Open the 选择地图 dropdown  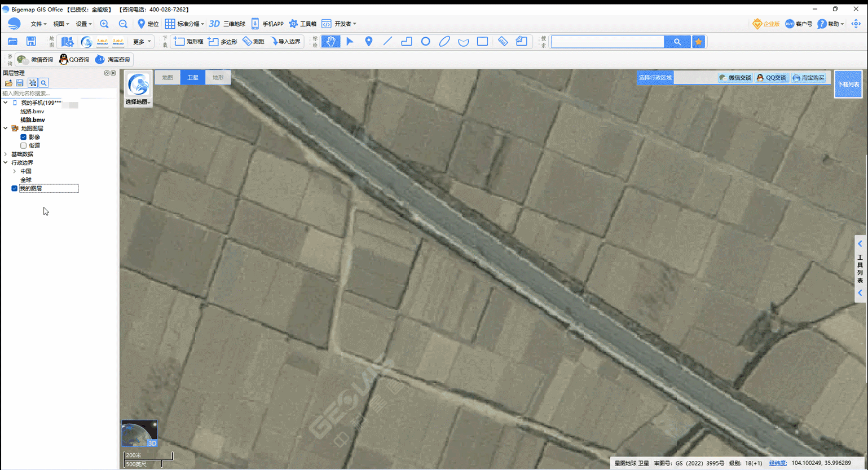coord(138,89)
